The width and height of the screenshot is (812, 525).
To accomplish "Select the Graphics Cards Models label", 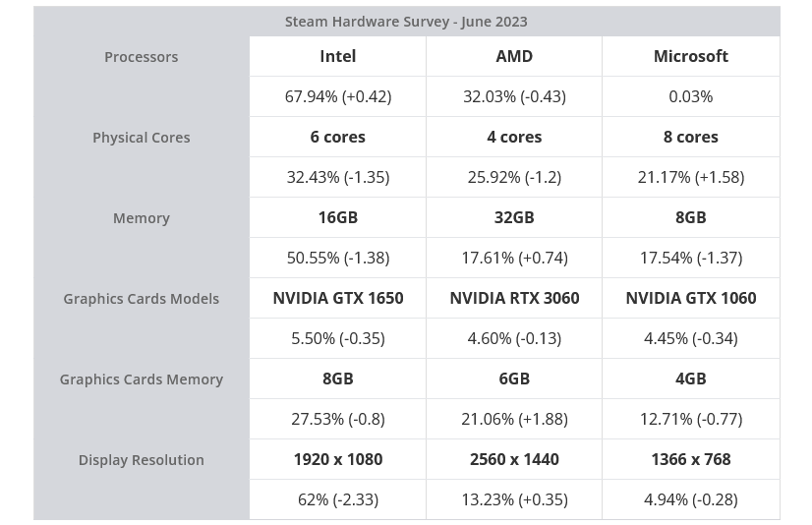I will [x=142, y=299].
